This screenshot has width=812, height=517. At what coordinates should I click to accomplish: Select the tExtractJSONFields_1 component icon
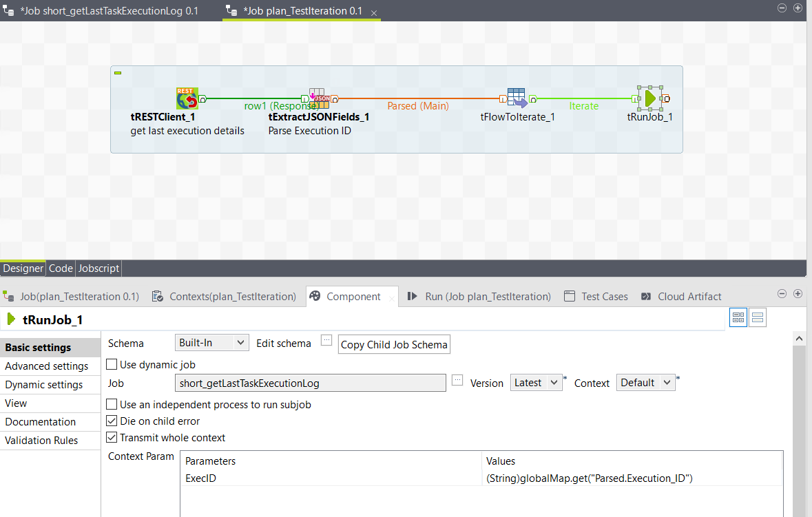[319, 98]
